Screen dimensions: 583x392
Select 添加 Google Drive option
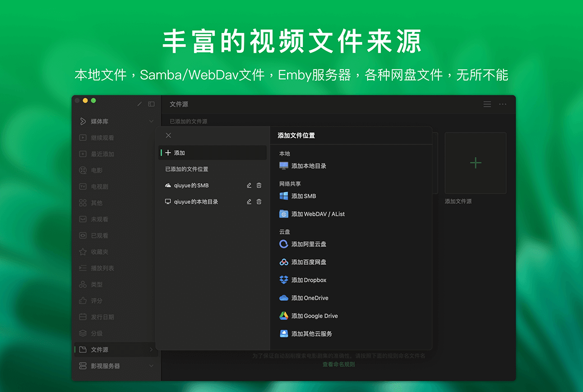(x=314, y=315)
